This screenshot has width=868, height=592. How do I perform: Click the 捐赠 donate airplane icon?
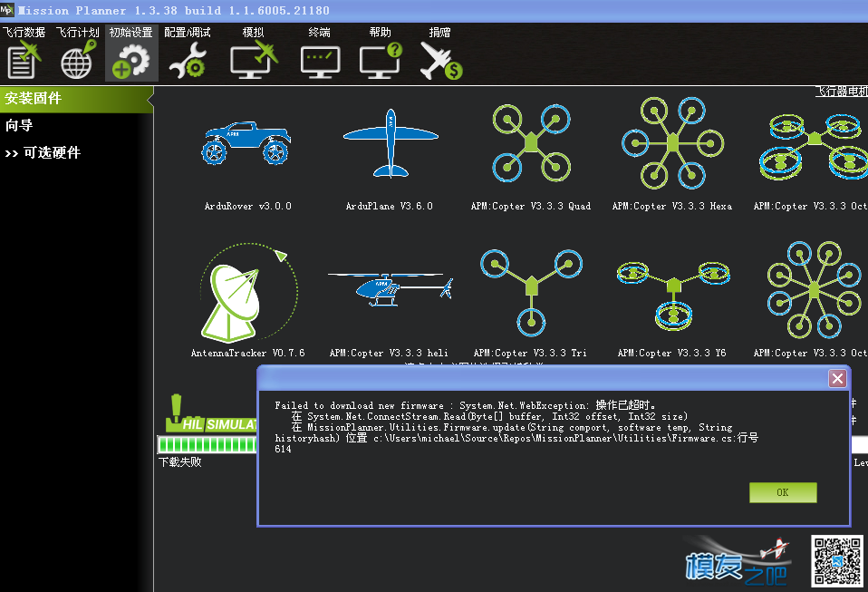[x=440, y=61]
